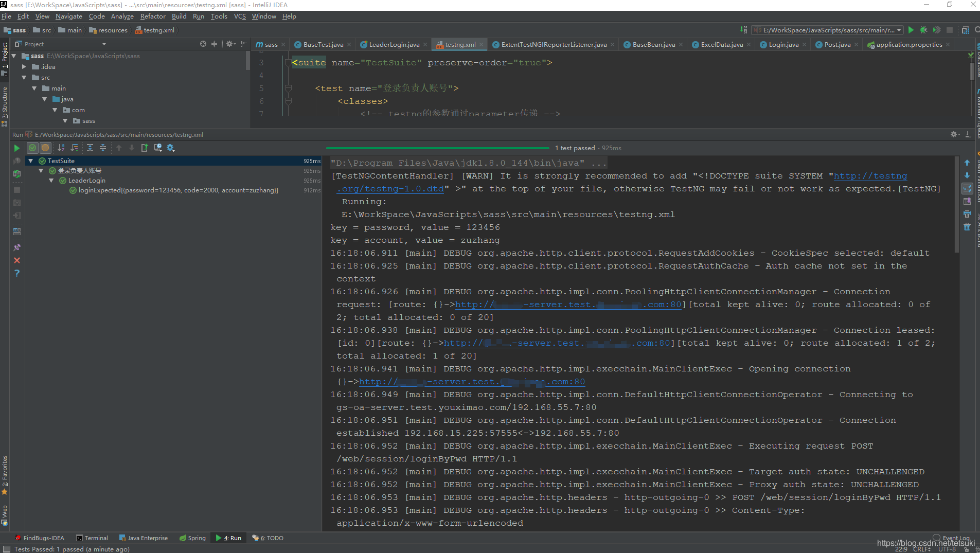Expand the .idea folder in Project tree
This screenshot has width=980, height=553.
click(24, 67)
